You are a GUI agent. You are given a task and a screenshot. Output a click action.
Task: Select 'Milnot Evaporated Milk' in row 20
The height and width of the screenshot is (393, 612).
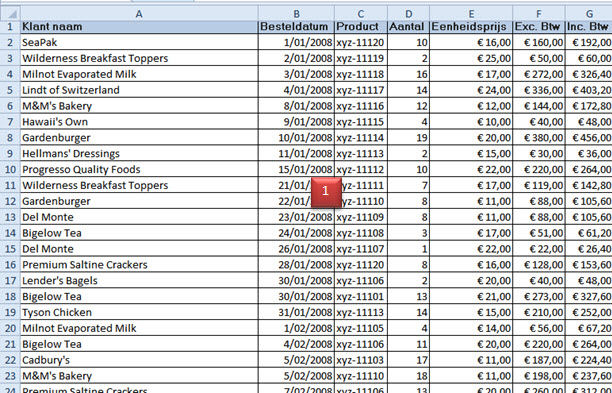(x=139, y=328)
